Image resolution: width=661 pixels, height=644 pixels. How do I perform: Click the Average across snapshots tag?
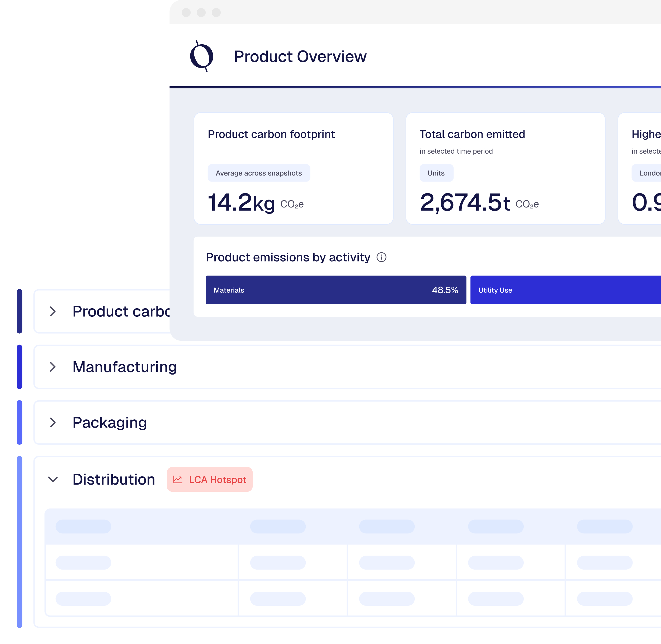click(259, 173)
